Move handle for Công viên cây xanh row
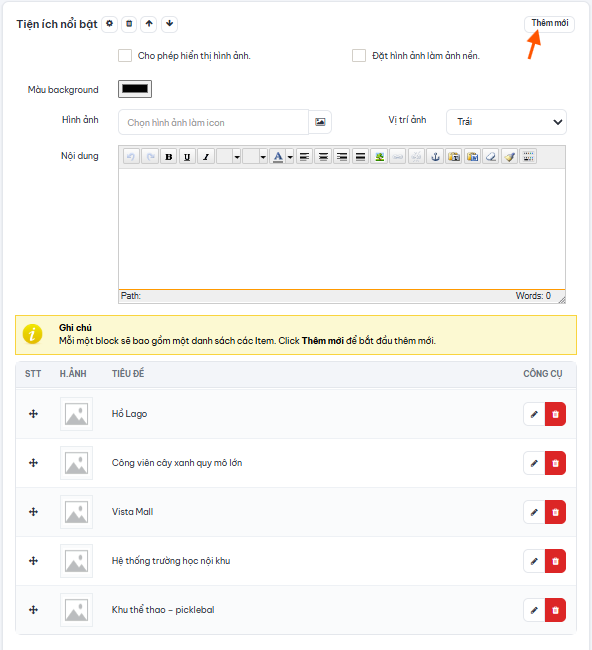 pyautogui.click(x=34, y=463)
